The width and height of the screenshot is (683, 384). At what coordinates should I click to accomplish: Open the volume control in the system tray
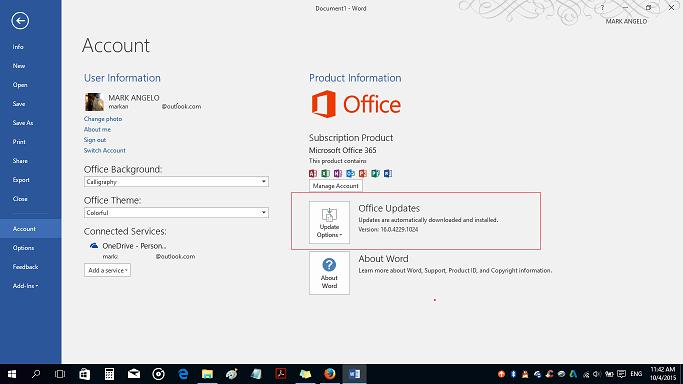(x=597, y=374)
